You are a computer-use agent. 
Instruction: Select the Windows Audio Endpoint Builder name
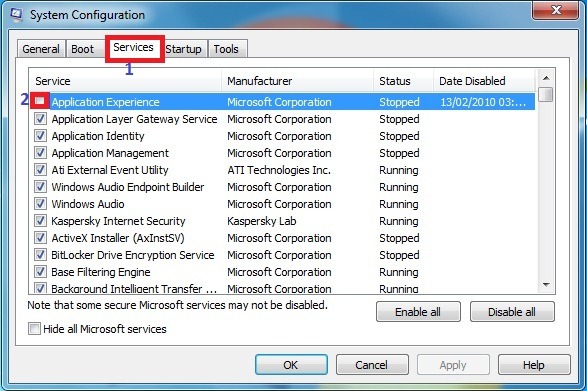128,187
